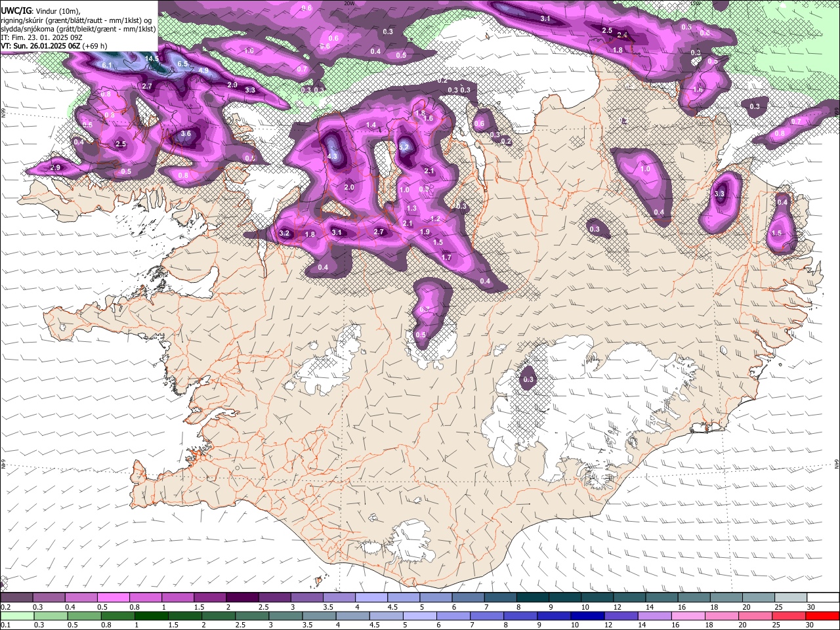Click the '1.7' precipitation value on the map
840x630 pixels.
(446, 257)
